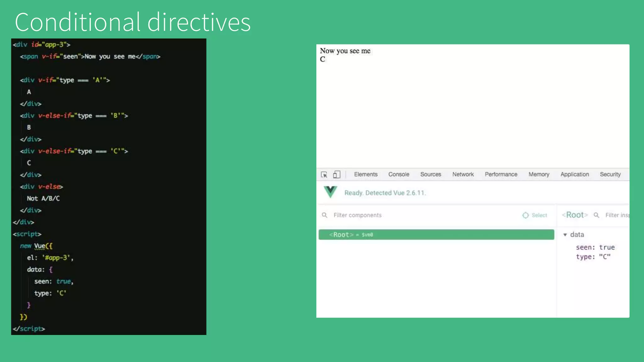Click the 'new Vue({' code line
The height and width of the screenshot is (362, 644).
click(x=36, y=246)
